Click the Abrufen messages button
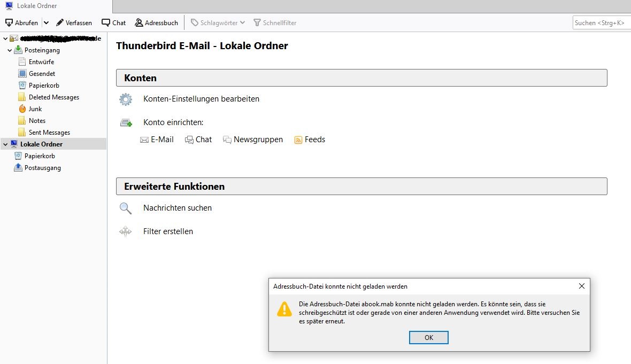 coord(22,23)
